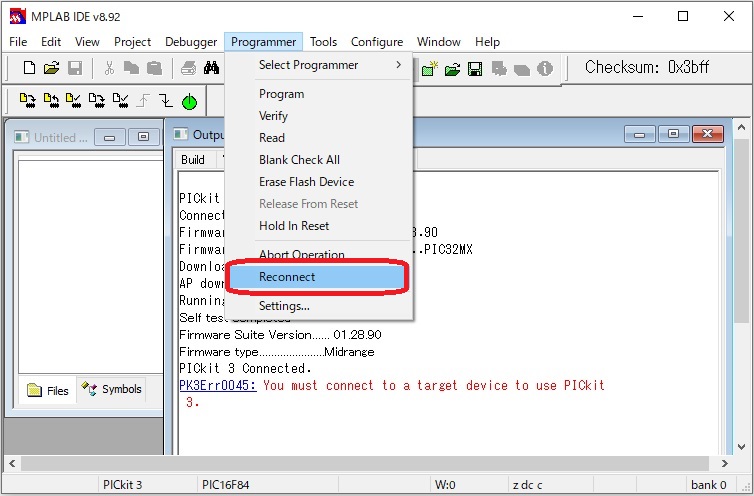Click the green power icon
This screenshot has width=754, height=496.
(189, 102)
